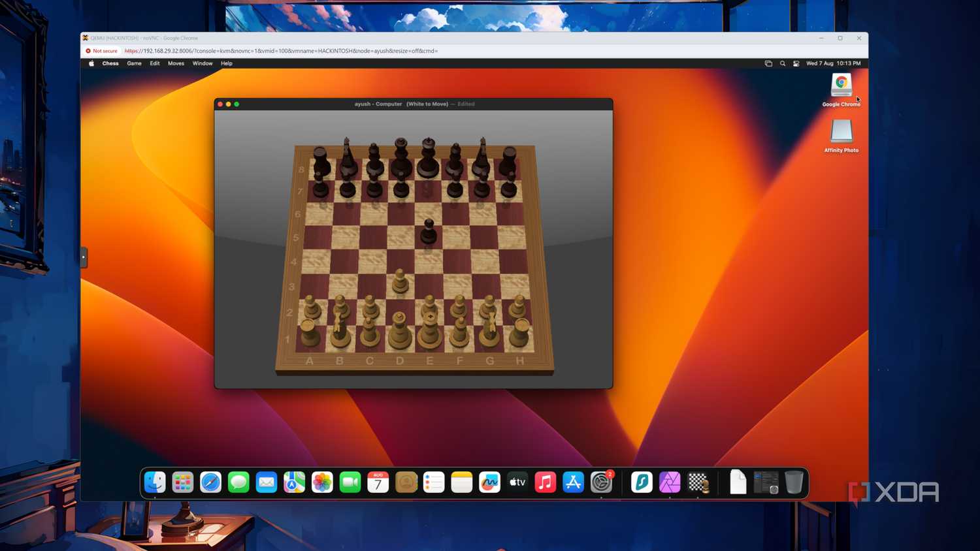Click the Not secure site info chip
The width and height of the screenshot is (980, 551).
pos(102,51)
